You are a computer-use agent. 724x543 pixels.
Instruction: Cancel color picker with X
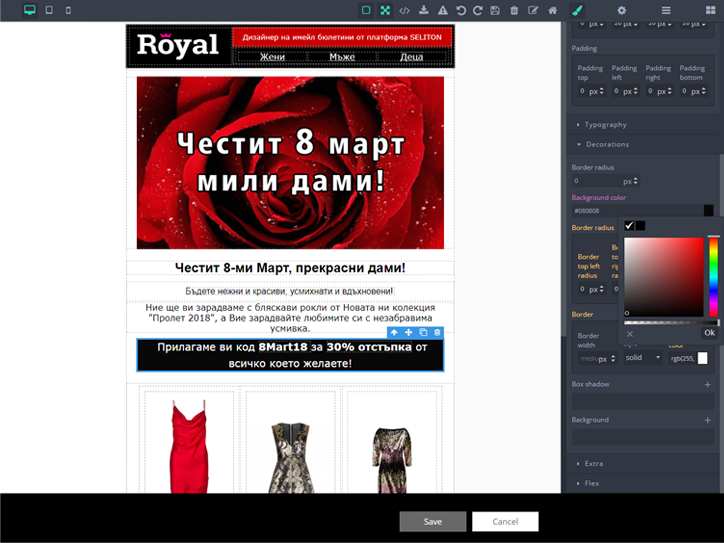click(x=630, y=333)
